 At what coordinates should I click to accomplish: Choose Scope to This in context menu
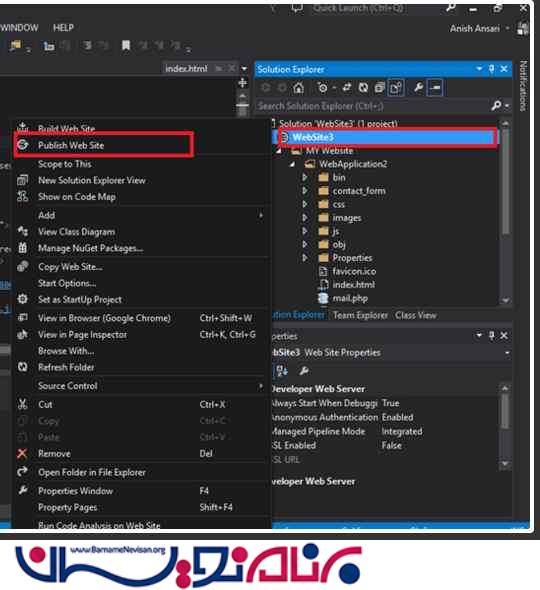coord(64,164)
